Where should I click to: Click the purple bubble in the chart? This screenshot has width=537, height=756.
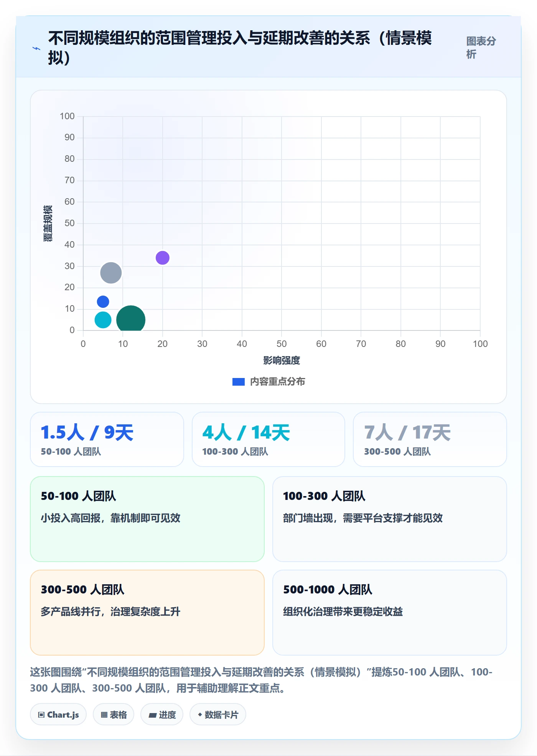(x=163, y=258)
